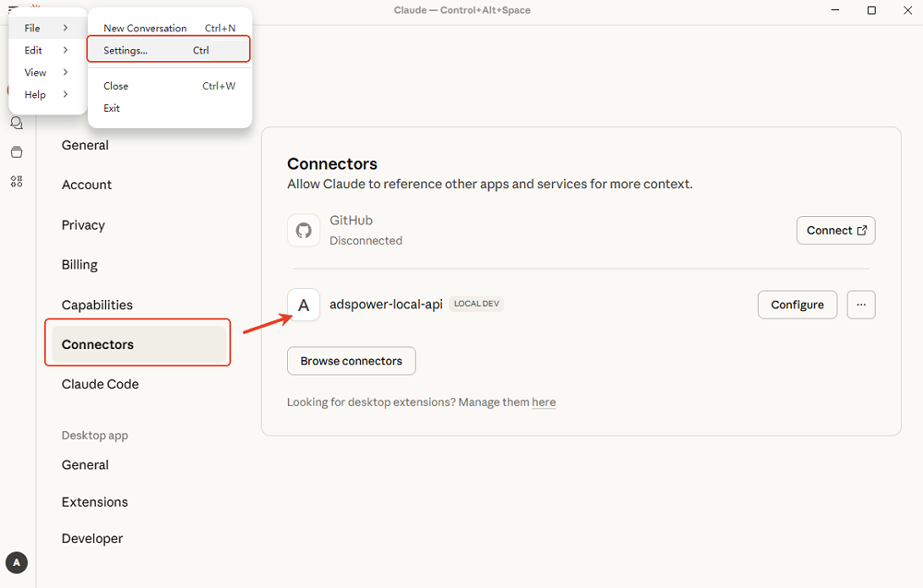Viewport: 923px width, 588px height.
Task: Expand the Edit submenu
Action: tap(46, 50)
